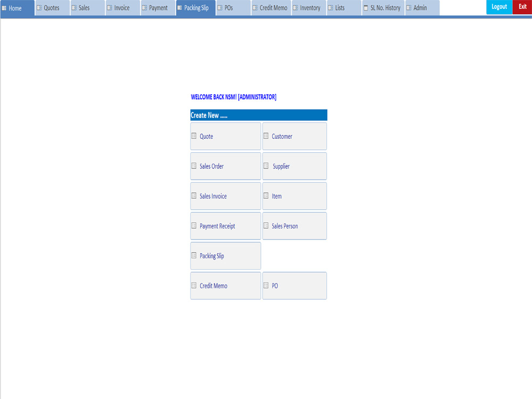Create a new Quote
This screenshot has width=532, height=399.
pyautogui.click(x=226, y=136)
